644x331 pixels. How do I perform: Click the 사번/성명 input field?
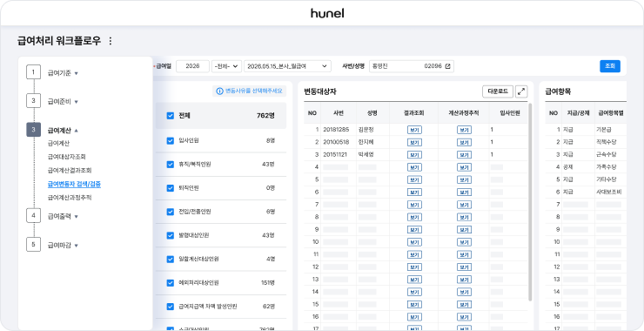[x=412, y=66]
